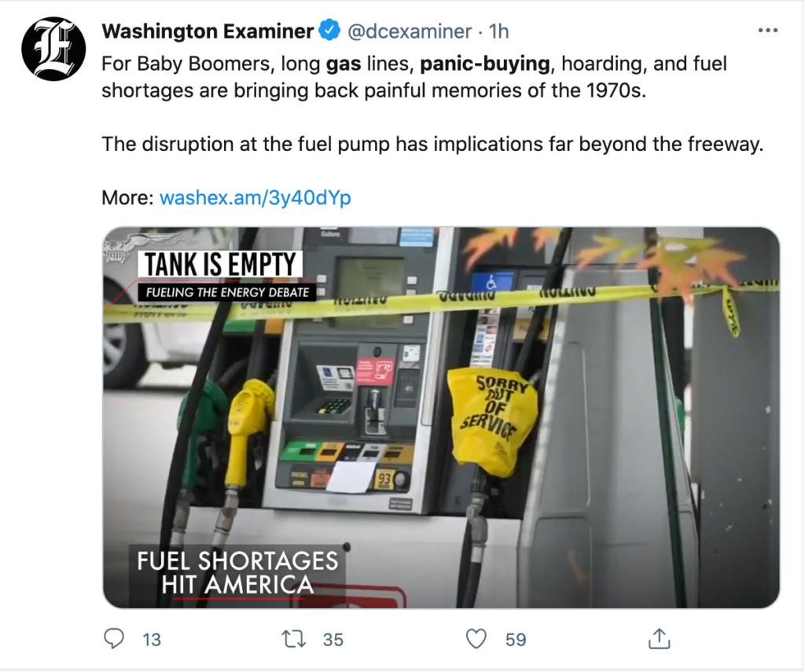This screenshot has height=672, width=805.
Task: Click the sentence about the fuel pump disruption
Action: (432, 144)
